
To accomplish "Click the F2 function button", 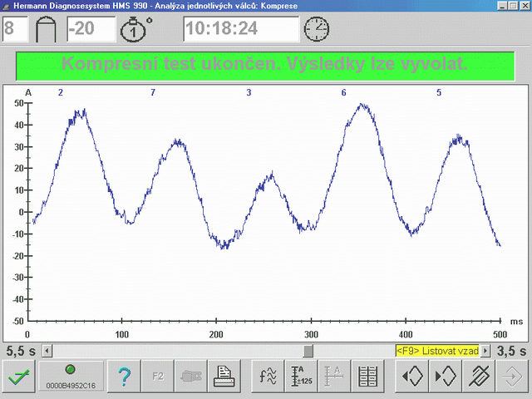I will [157, 377].
